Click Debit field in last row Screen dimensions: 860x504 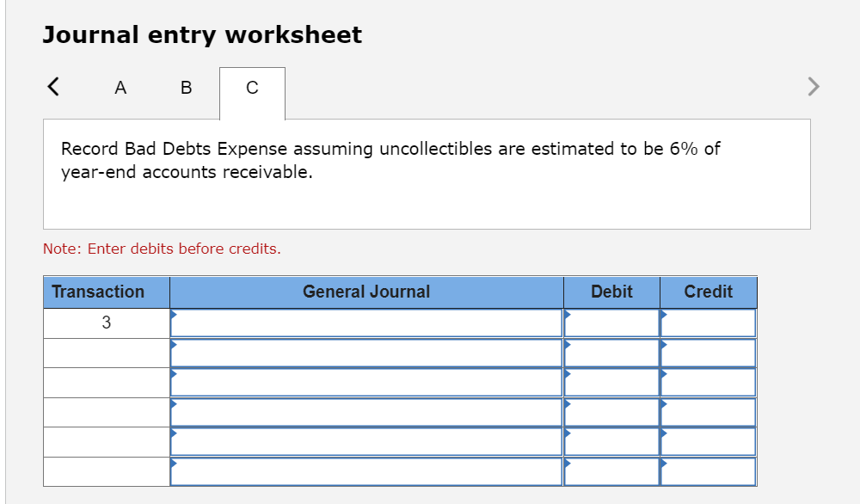coord(611,471)
